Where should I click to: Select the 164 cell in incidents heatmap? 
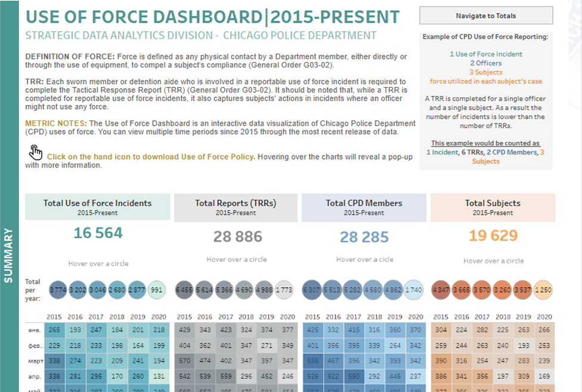click(x=138, y=346)
